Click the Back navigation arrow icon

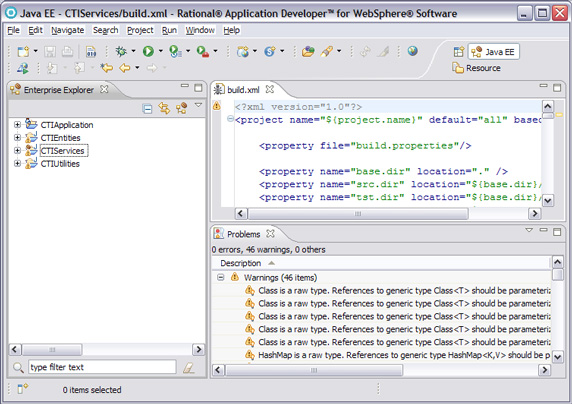point(125,68)
